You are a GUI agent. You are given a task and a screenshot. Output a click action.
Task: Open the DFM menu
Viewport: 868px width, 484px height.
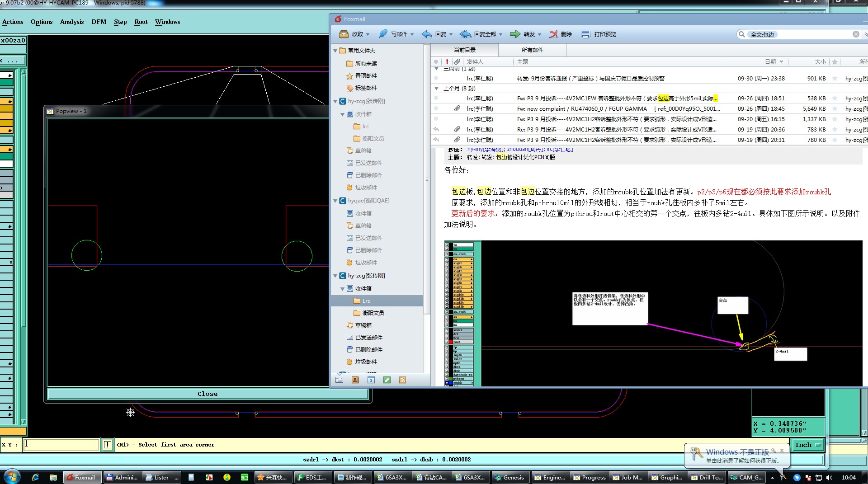coord(99,22)
